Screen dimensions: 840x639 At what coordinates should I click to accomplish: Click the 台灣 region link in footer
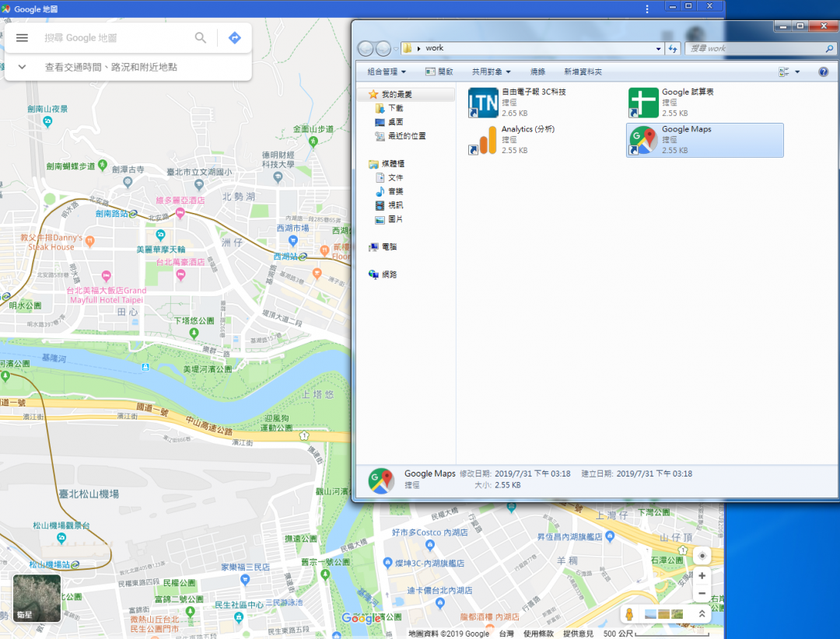pos(506,634)
